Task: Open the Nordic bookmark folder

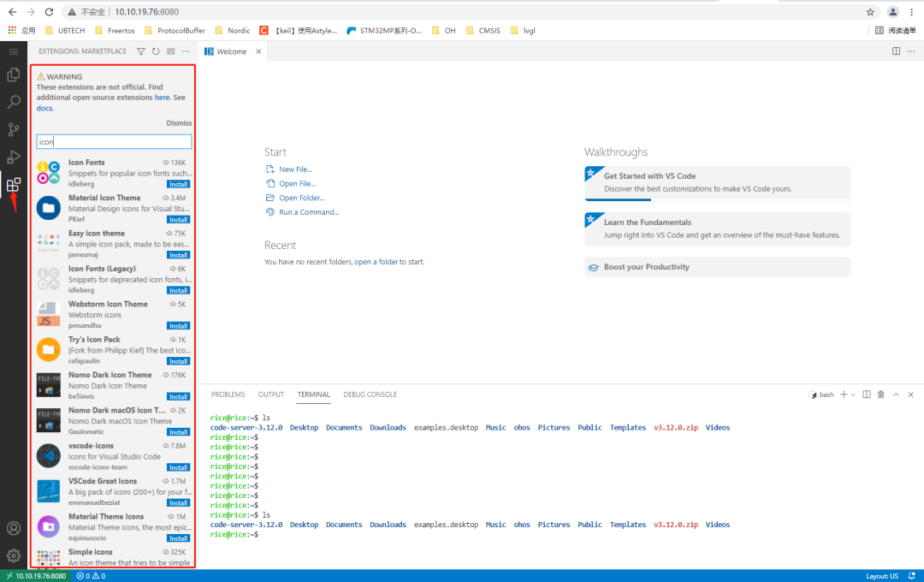Action: pyautogui.click(x=233, y=31)
